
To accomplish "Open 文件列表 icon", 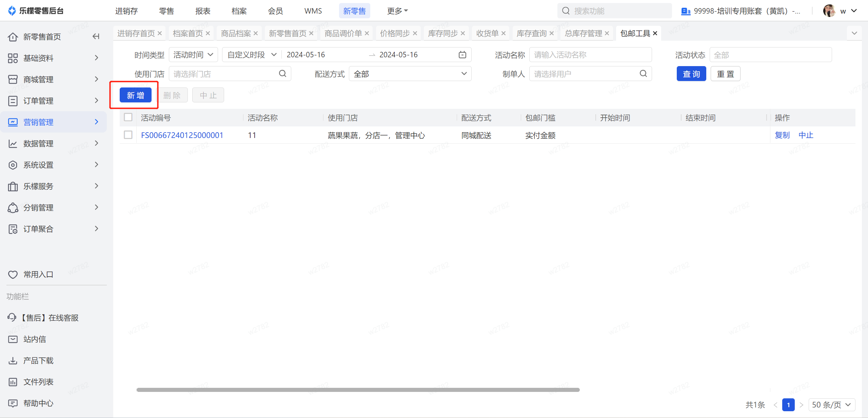I will [13, 382].
